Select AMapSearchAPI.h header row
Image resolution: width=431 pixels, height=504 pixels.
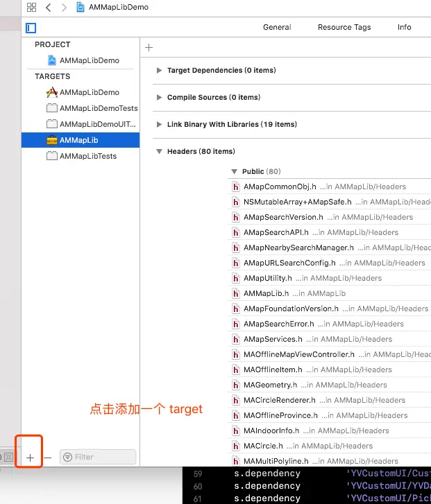[x=329, y=232]
